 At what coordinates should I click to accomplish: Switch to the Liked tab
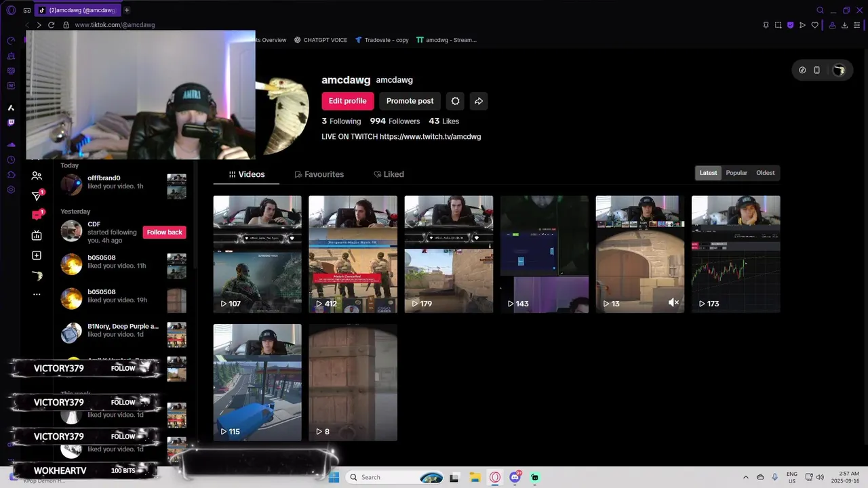pos(389,174)
